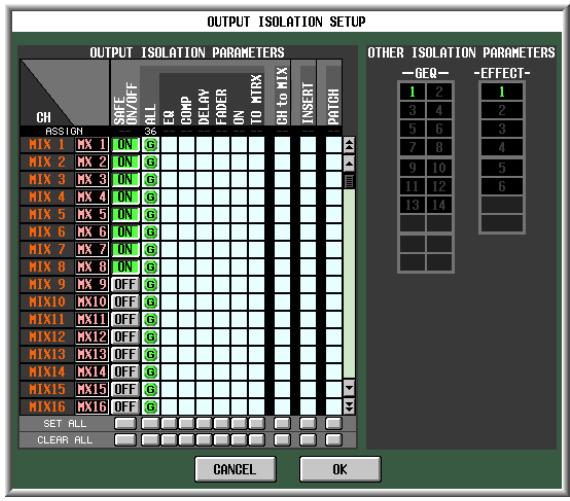Turn on SAFE for MIX15
The height and width of the screenshot is (501, 570).
point(125,389)
